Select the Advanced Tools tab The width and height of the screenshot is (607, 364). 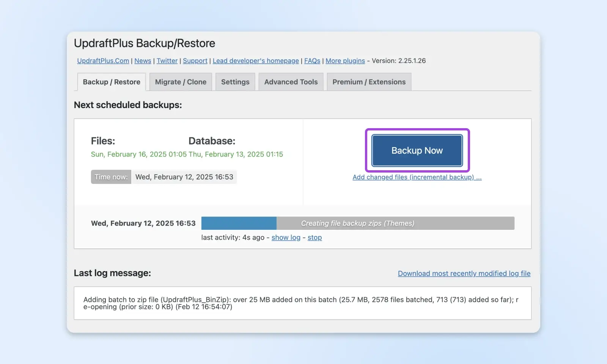[x=291, y=82]
